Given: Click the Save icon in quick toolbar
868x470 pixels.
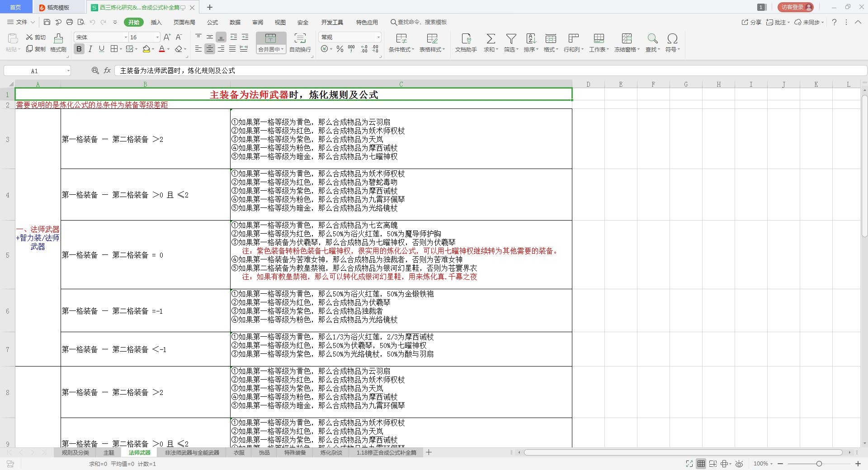Looking at the screenshot, I should click(47, 22).
